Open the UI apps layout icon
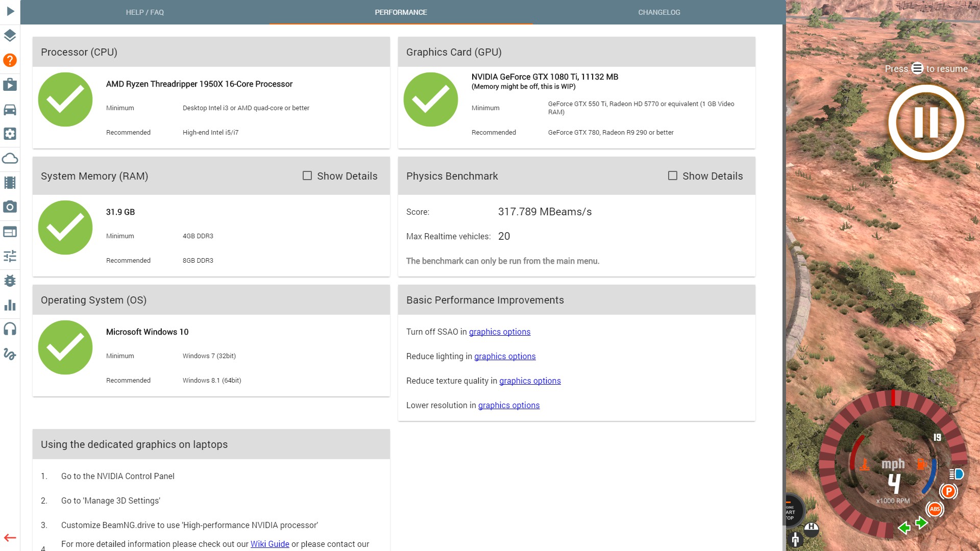The image size is (980, 551). tap(10, 232)
